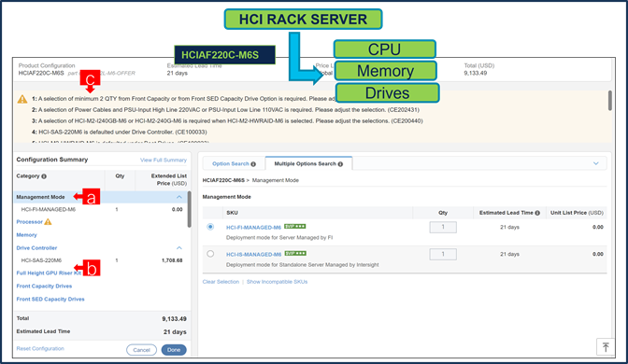Select the HCI-FI-MANAGED-M6 radio button
628x364 pixels.
coord(210,227)
